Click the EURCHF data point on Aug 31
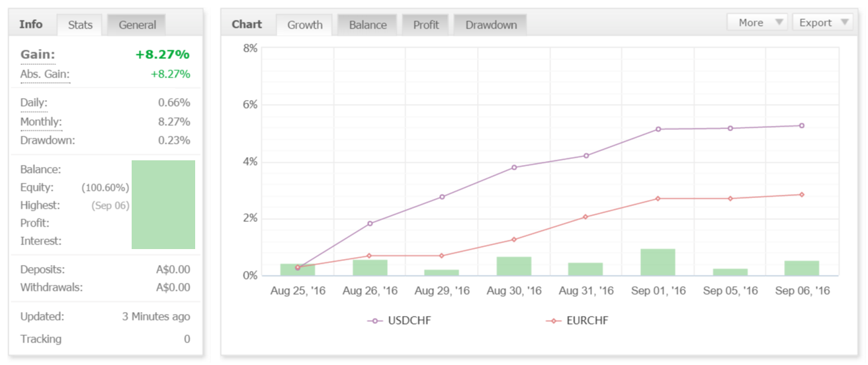This screenshot has width=868, height=365. point(586,217)
